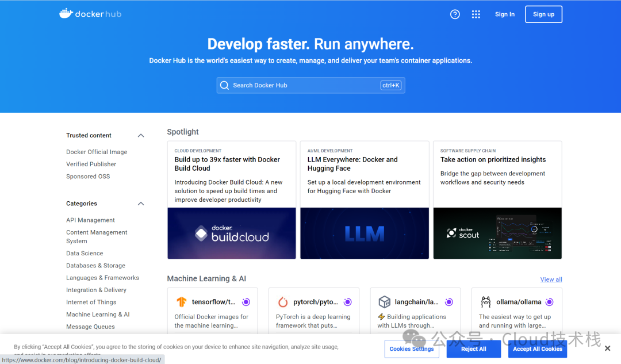The image size is (621, 364).
Task: Open the tensorflow image card title
Action: click(213, 302)
